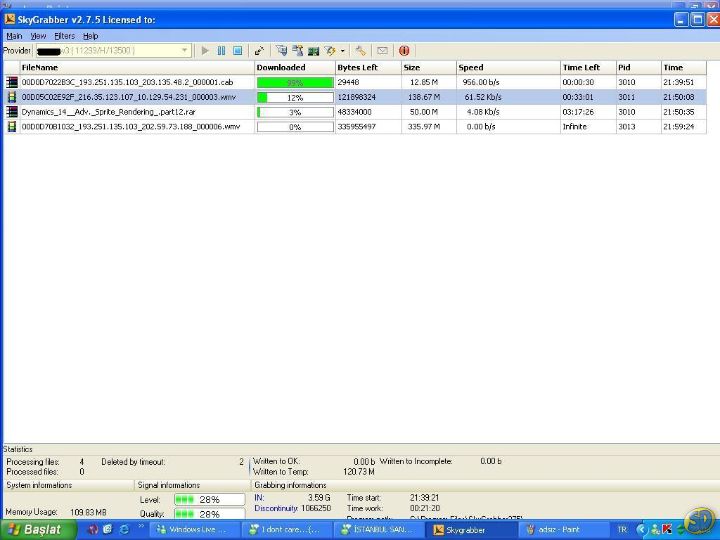This screenshot has width=720, height=540.
Task: Click the Memory Usage value 109.83 MB
Action: click(x=88, y=512)
